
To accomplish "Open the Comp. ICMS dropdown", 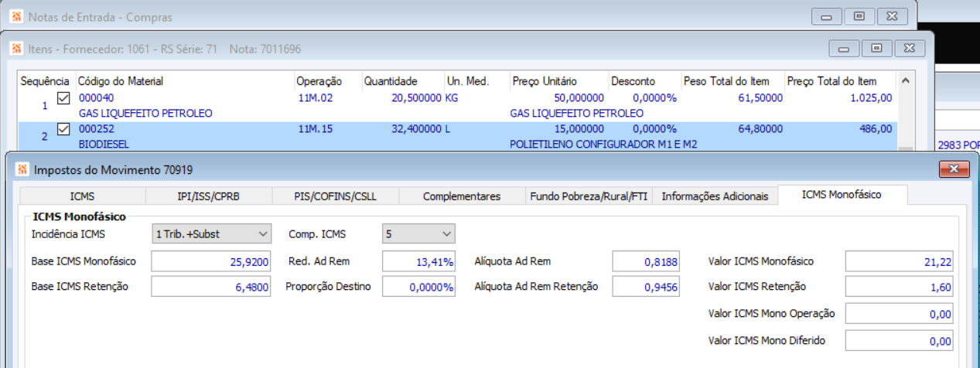I will (418, 233).
